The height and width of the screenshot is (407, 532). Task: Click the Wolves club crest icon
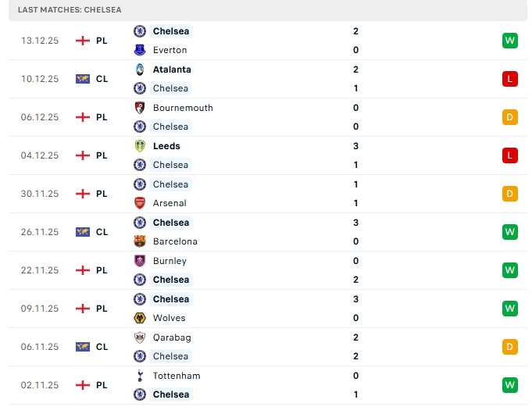(x=140, y=318)
